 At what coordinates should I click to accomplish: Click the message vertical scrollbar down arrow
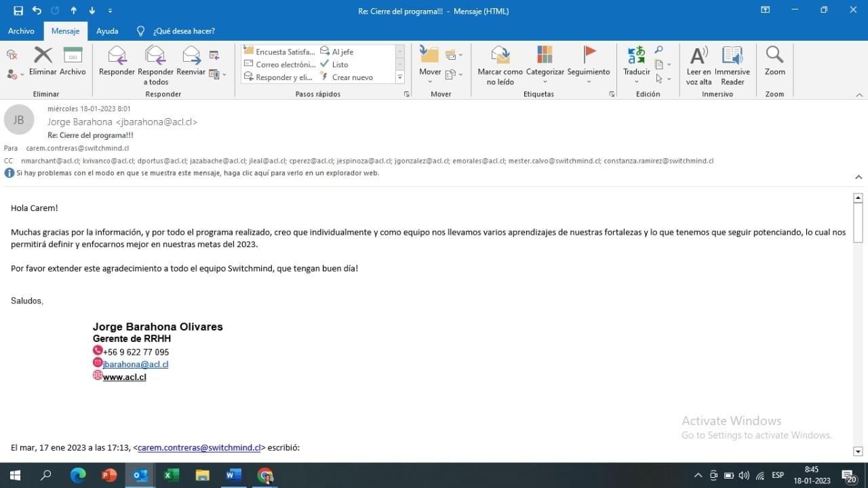point(858,451)
